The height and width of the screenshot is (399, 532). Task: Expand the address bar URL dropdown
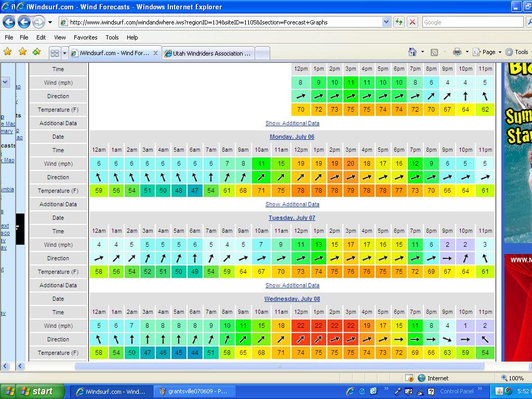click(x=386, y=22)
